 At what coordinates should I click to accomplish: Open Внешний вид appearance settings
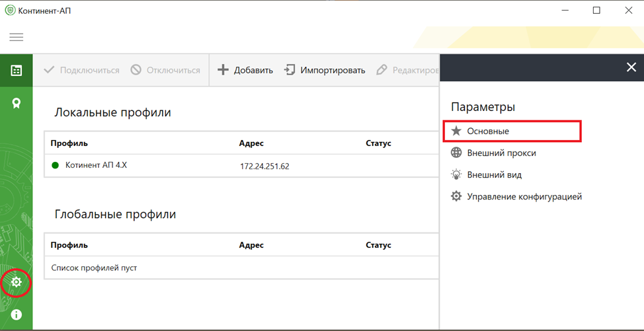coord(494,175)
